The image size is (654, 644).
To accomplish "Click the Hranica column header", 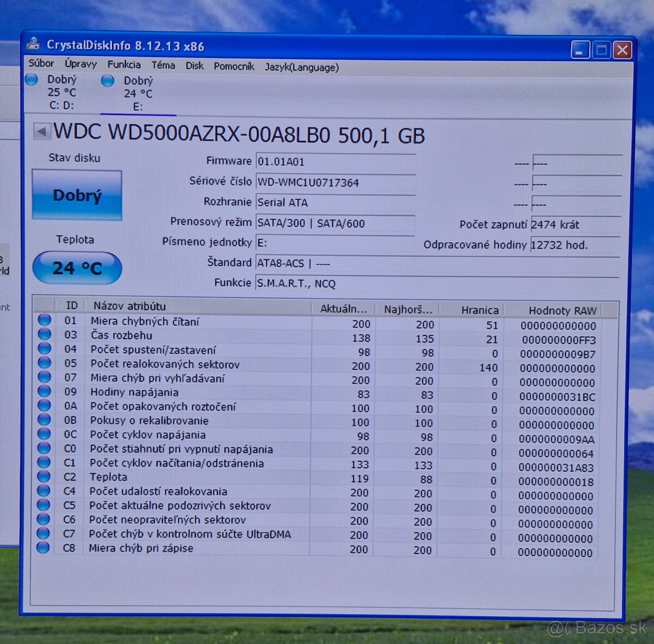I will [x=472, y=310].
